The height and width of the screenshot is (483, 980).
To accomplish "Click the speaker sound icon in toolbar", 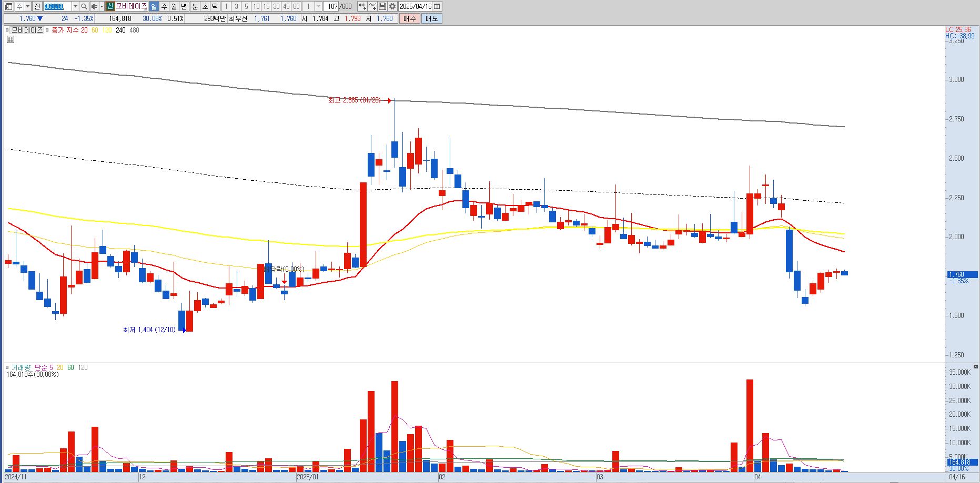I will [x=94, y=6].
